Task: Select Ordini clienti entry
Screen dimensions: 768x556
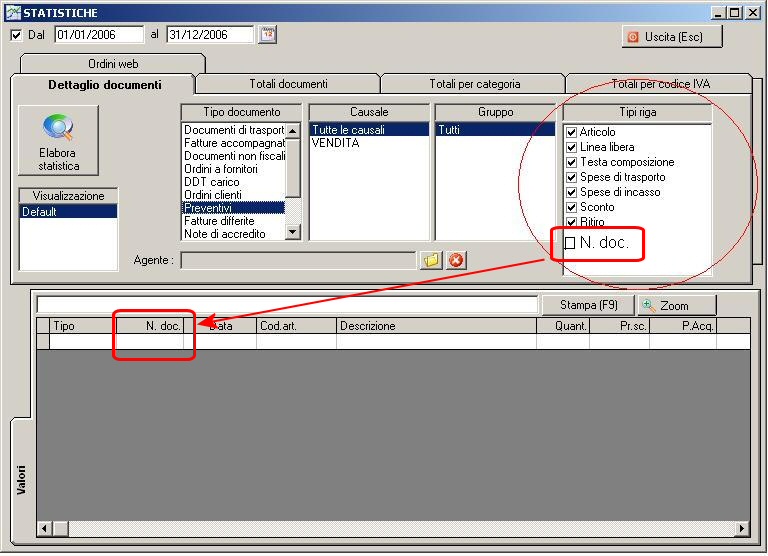Action: pyautogui.click(x=234, y=195)
